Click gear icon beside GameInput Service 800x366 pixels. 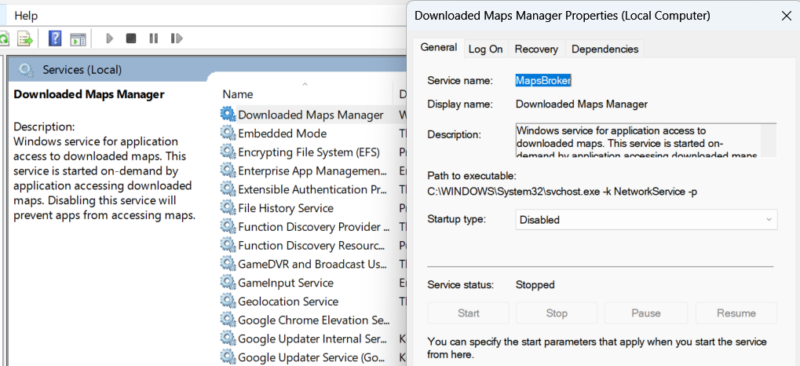pyautogui.click(x=228, y=283)
